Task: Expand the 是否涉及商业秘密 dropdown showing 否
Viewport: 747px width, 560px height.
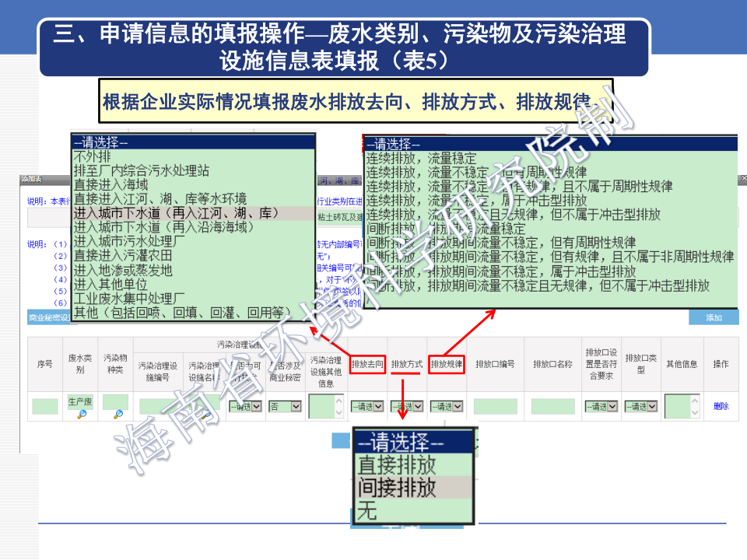Action: [285, 406]
